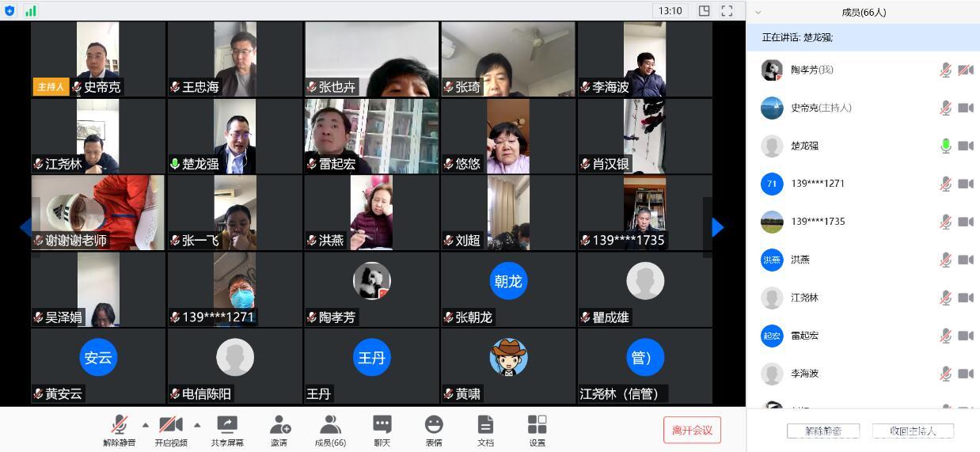Click the 共享屏幕 share screen icon
This screenshot has height=452, width=980.
(x=226, y=425)
